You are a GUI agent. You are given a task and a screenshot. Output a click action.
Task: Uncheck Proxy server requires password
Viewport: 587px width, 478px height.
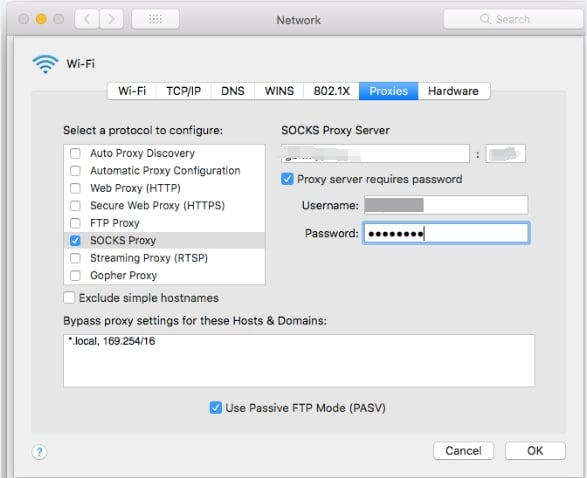pyautogui.click(x=287, y=179)
